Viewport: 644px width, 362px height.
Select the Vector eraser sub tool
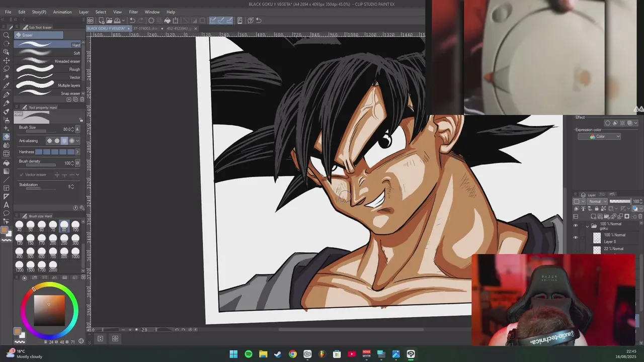48,77
